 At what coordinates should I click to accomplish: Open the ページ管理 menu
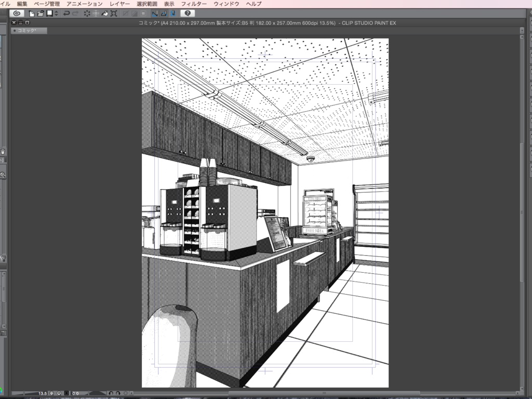coord(47,4)
